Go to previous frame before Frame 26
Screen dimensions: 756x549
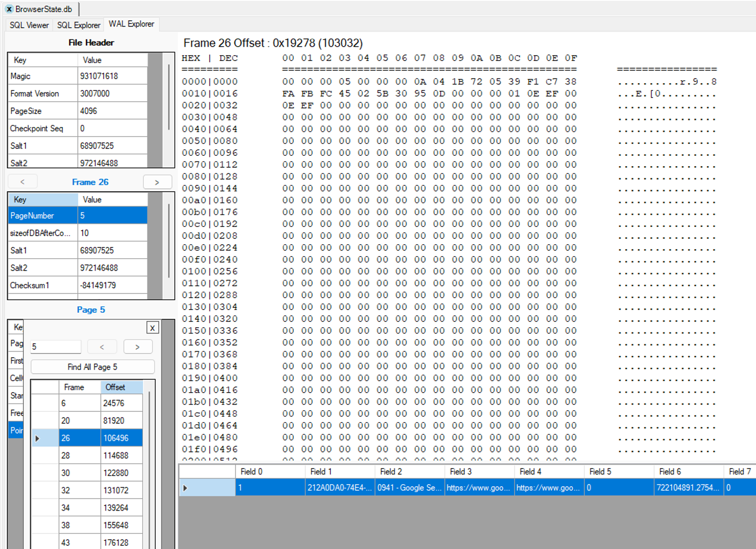click(x=22, y=182)
